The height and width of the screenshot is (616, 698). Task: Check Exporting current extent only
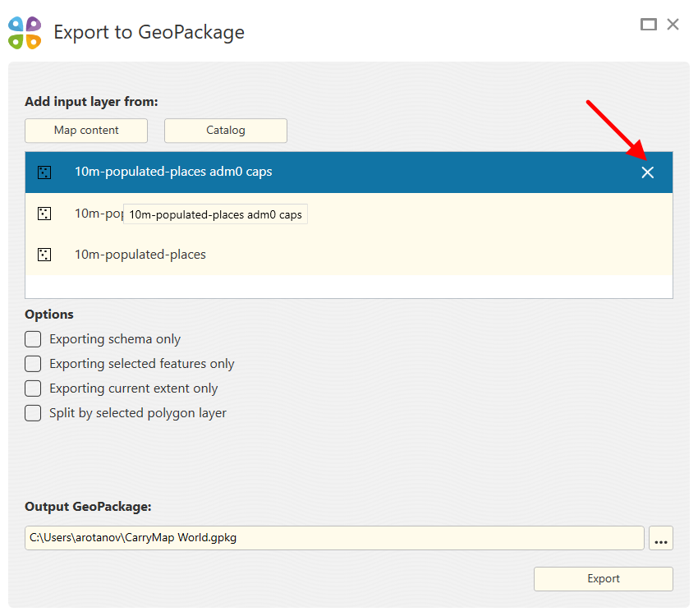33,388
